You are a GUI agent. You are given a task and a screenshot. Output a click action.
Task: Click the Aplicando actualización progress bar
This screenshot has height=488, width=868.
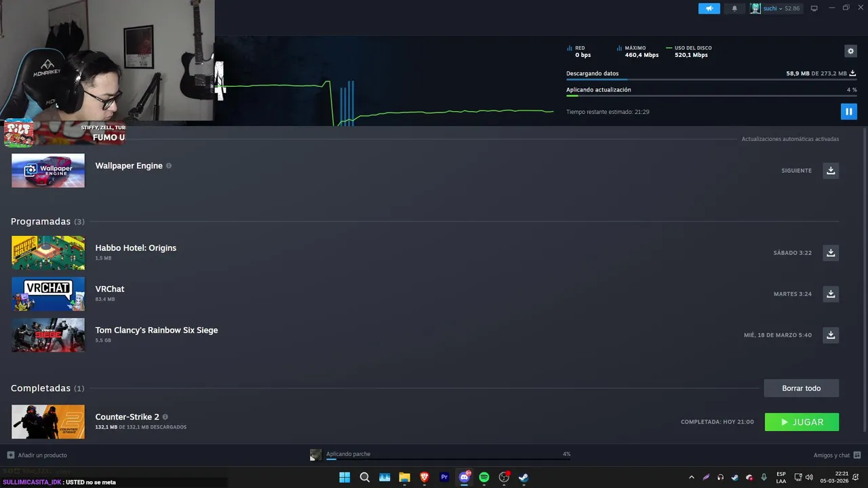[x=711, y=96]
